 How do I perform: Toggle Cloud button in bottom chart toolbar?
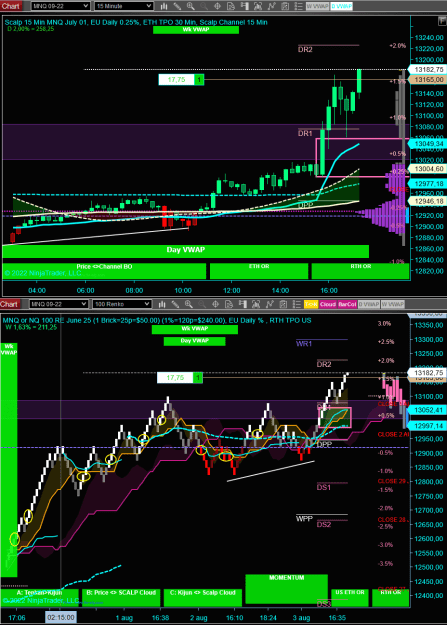(327, 304)
